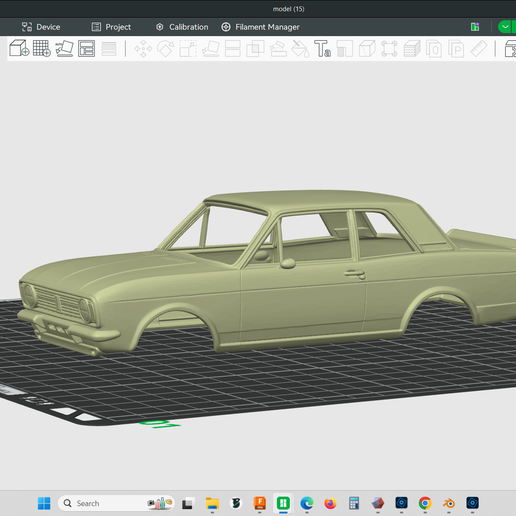Expand the green slice dropdown arrow

point(505,27)
